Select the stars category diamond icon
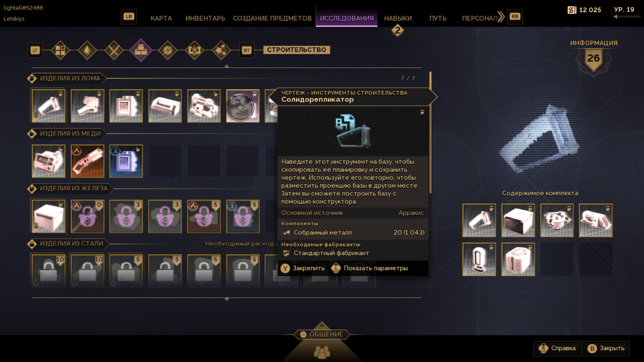This screenshot has height=362, width=644. coord(221,50)
